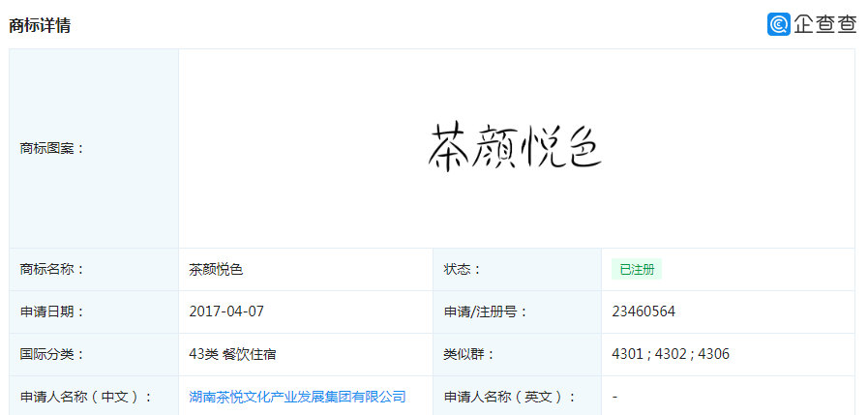Click the 国际分类 field label
Viewport: 868px width, 415px height.
52,354
